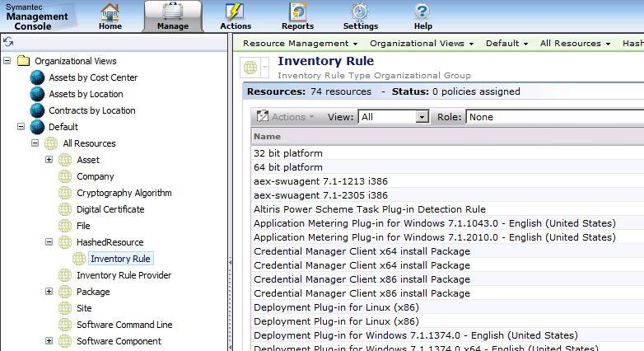Click the refresh icon above the tree
This screenshot has width=644, height=351.
(8, 42)
